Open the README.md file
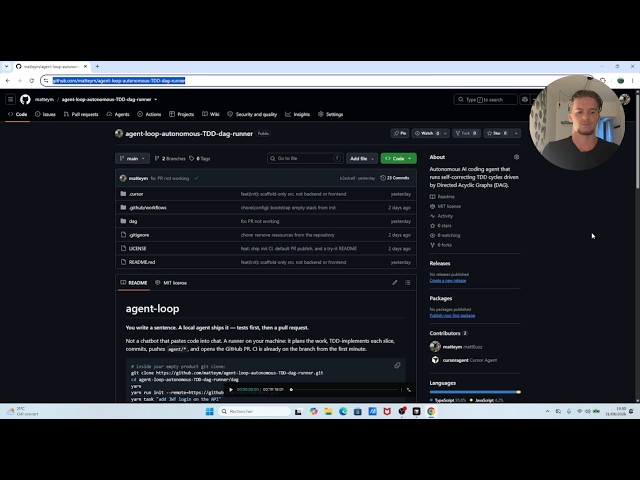The image size is (640, 480). click(x=142, y=262)
